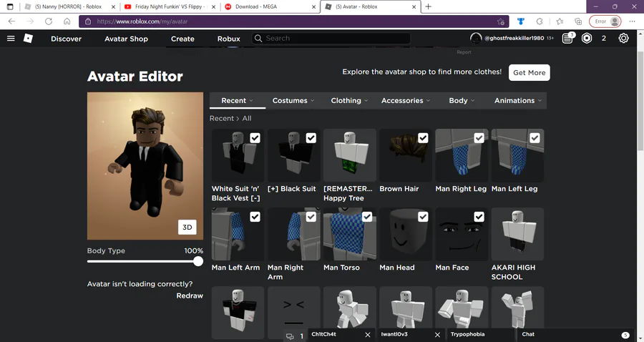Expand the Costumes category dropdown
The image size is (644, 342).
tap(293, 101)
